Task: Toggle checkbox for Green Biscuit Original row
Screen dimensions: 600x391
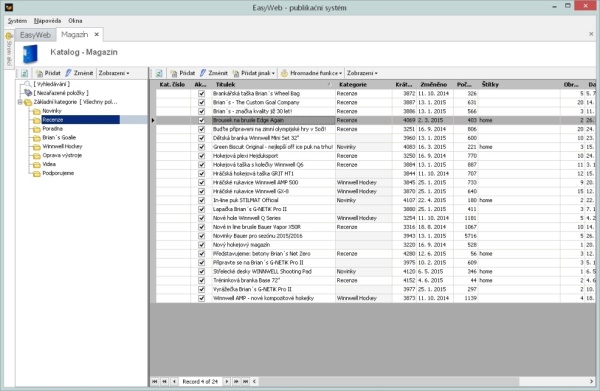Action: [202, 147]
